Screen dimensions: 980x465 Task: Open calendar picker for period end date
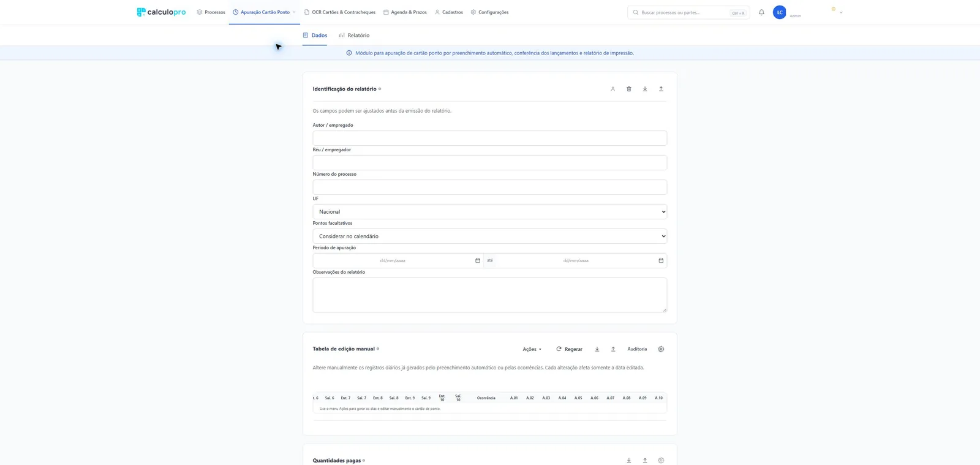pos(661,260)
